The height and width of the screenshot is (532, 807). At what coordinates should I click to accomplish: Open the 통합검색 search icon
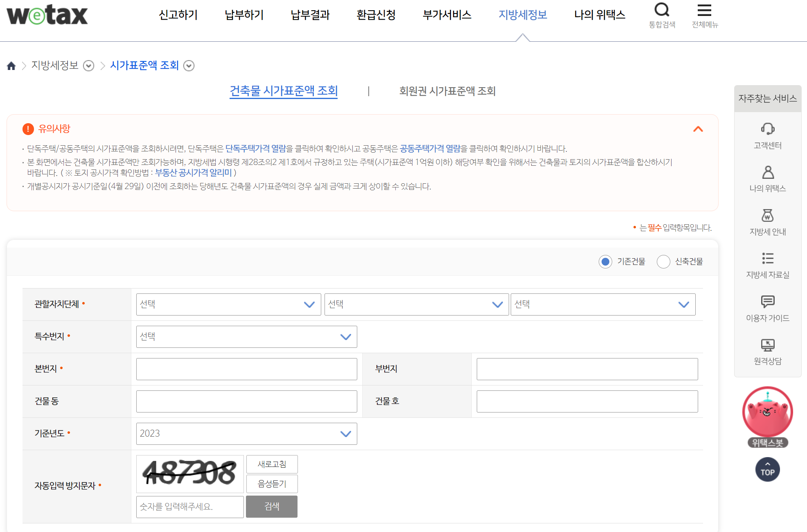coord(662,10)
